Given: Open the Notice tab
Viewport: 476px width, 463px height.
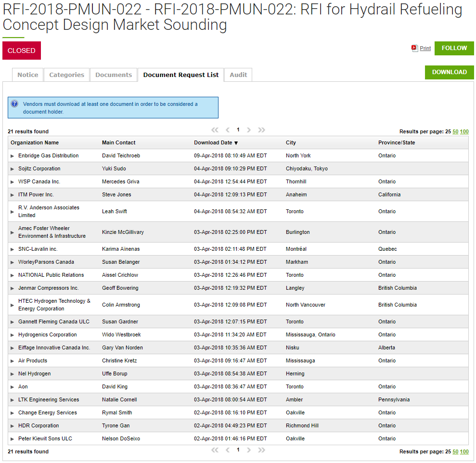Looking at the screenshot, I should point(27,75).
